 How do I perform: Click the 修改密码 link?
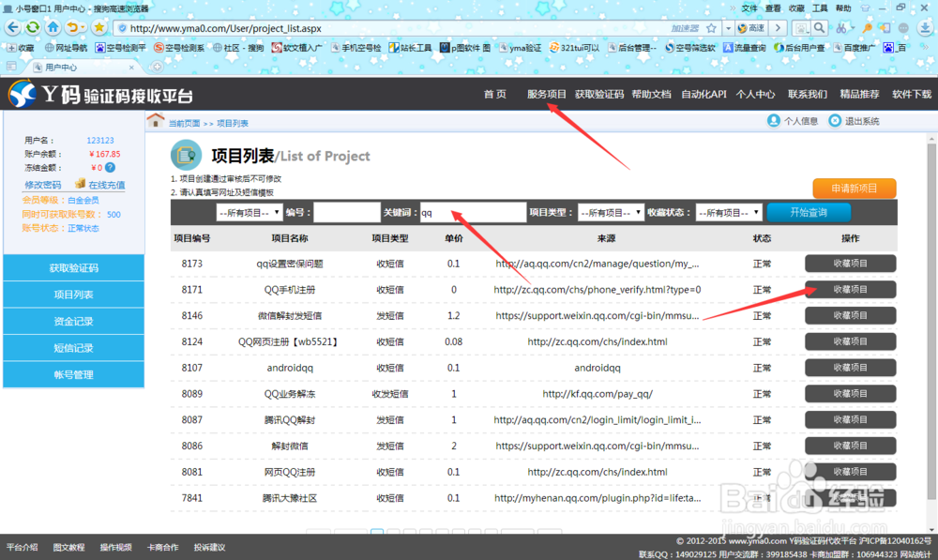42,185
